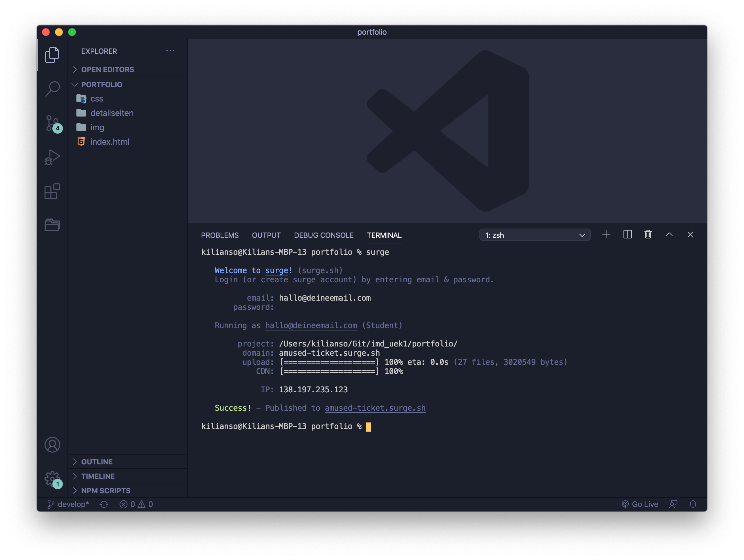Open the Extensions view

coord(52,191)
